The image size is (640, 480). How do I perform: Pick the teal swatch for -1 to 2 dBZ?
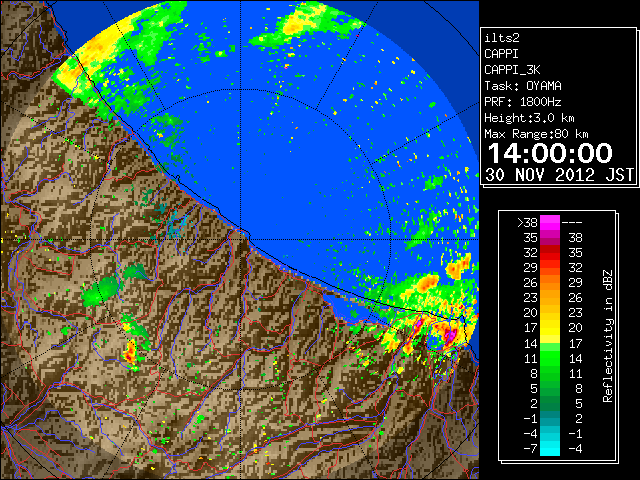point(550,418)
